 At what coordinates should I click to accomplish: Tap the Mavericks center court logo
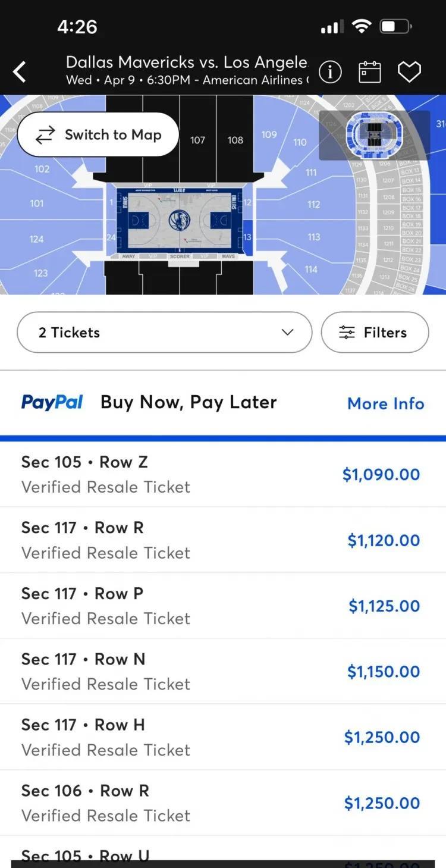179,220
